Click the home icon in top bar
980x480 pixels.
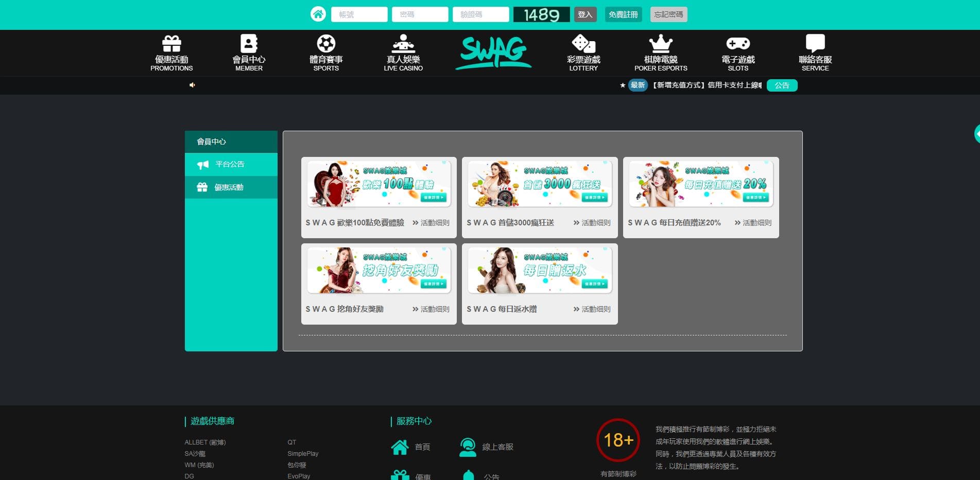(x=318, y=14)
